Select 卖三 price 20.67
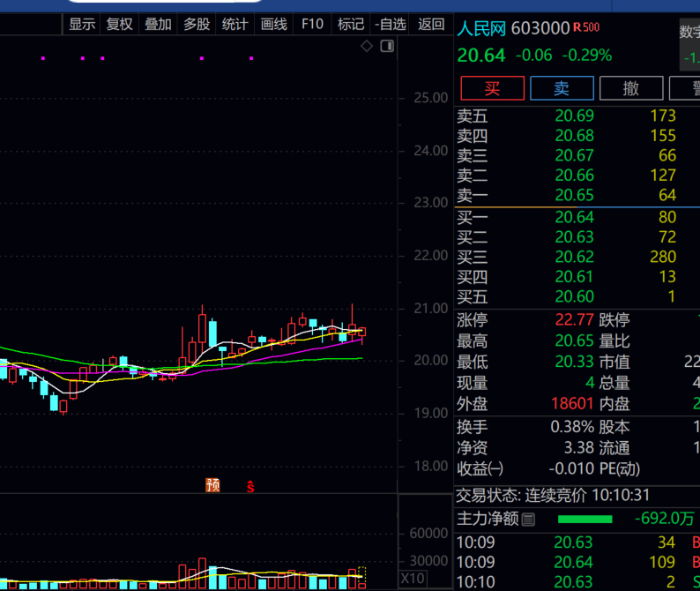700x591 pixels. point(574,155)
